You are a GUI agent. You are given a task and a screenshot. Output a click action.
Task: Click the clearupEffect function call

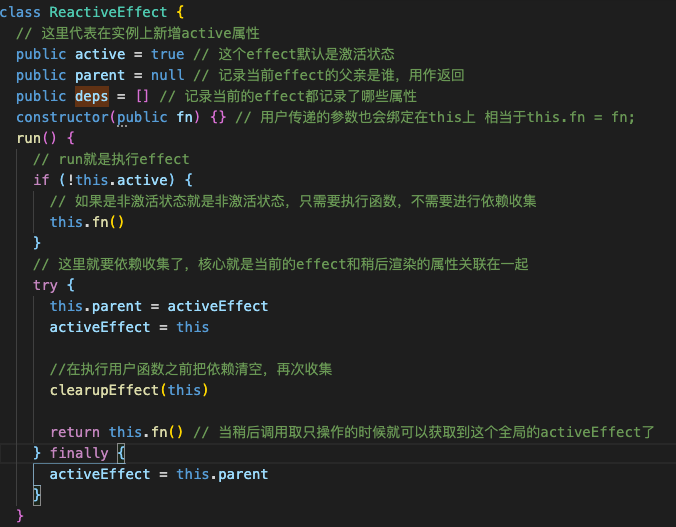(104, 390)
